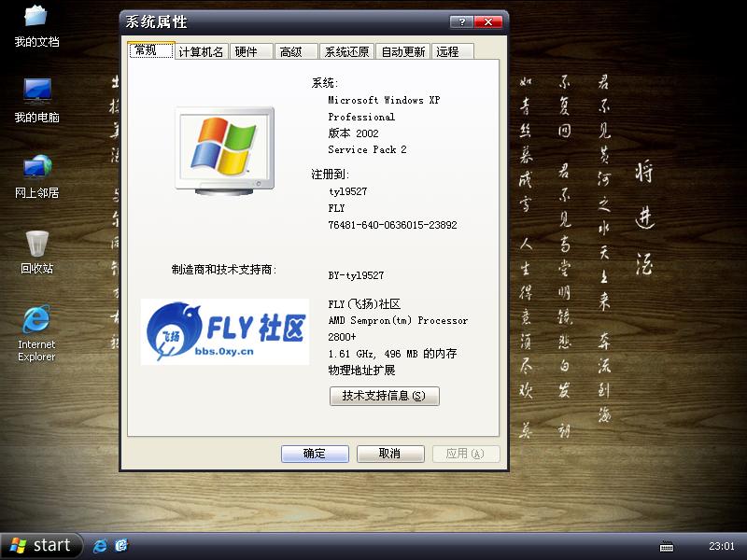
Task: Click the 网上邻居 desktop icon
Action: 36,176
